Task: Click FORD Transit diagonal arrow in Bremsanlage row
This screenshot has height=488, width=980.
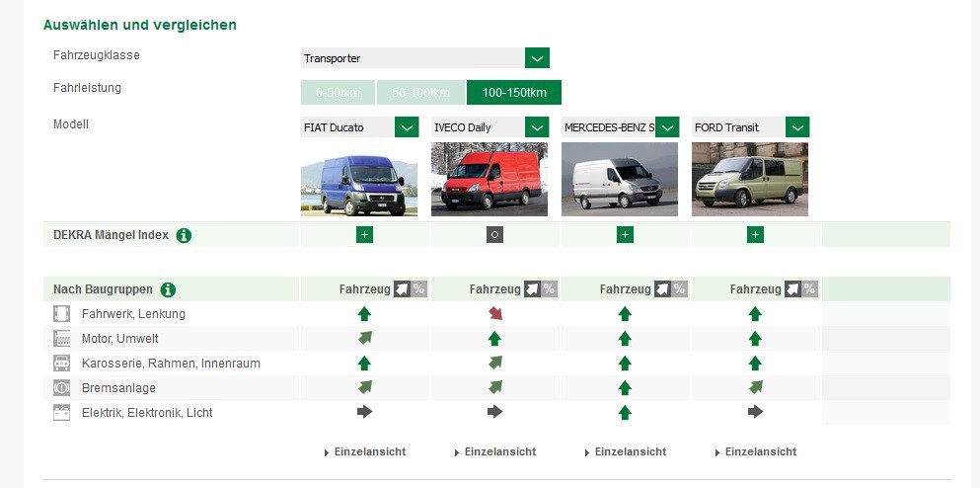Action: (x=756, y=387)
